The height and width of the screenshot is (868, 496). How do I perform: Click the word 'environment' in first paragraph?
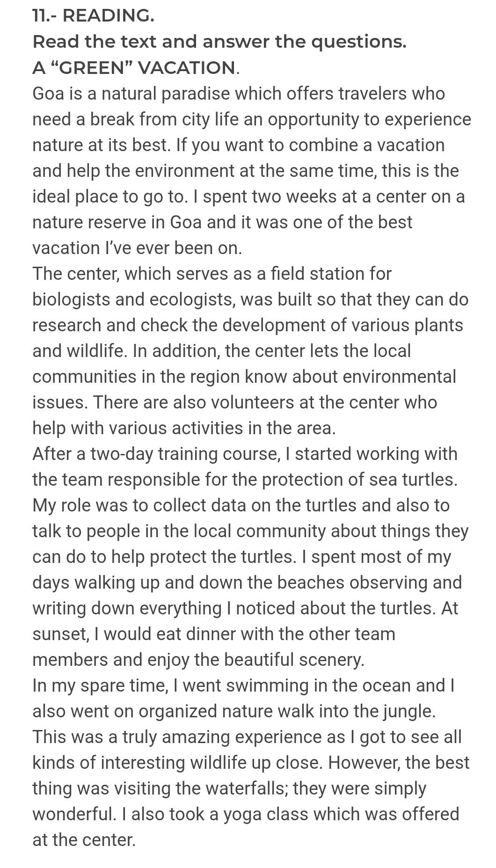185,171
